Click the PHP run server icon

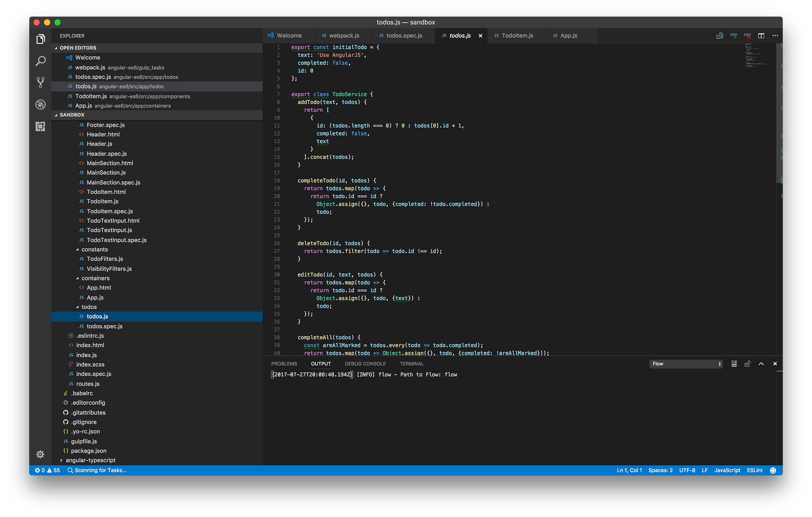[734, 36]
